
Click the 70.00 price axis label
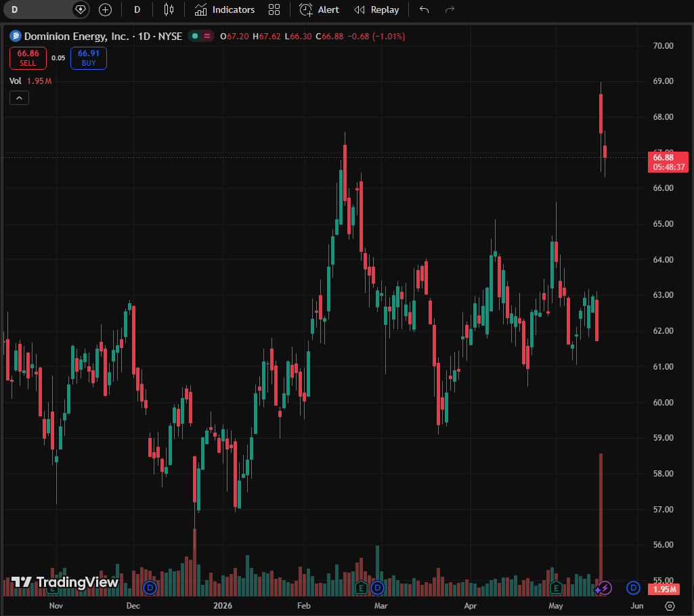click(x=663, y=45)
